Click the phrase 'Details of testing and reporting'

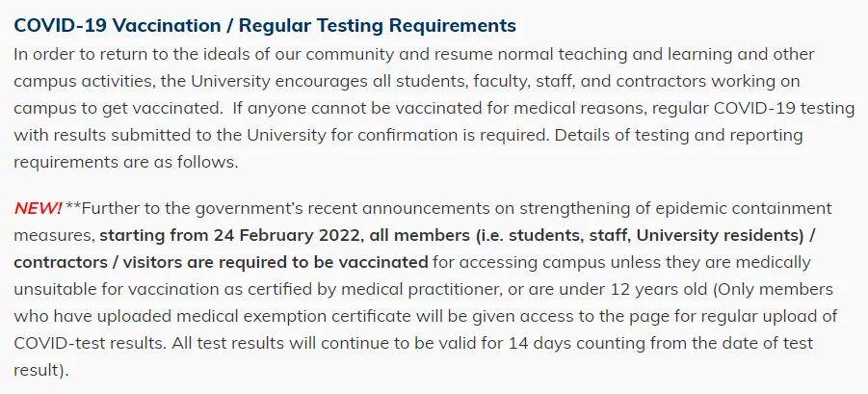[678, 135]
